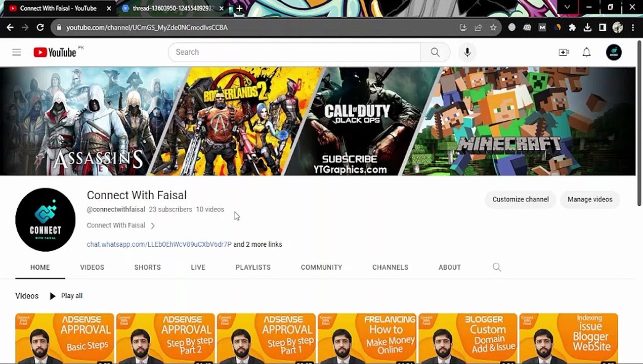The width and height of the screenshot is (643, 364).
Task: Open the chat.whatsapp.com link
Action: tap(159, 244)
